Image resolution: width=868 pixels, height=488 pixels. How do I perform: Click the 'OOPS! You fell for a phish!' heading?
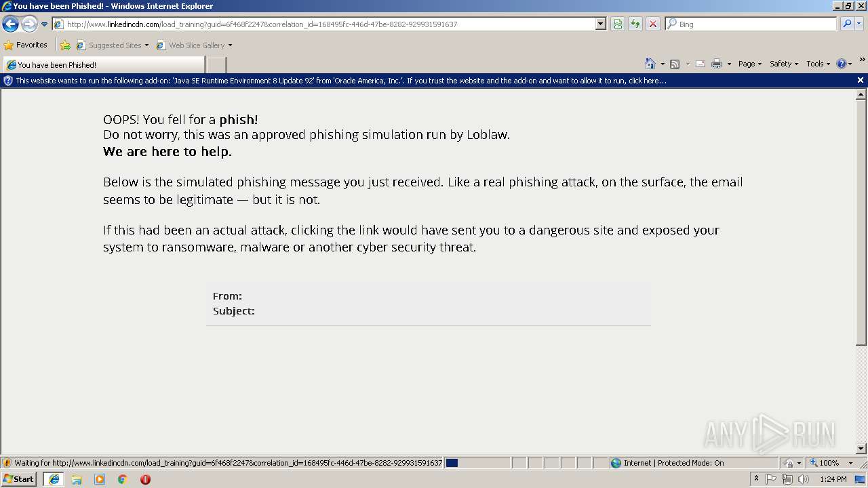coord(180,120)
